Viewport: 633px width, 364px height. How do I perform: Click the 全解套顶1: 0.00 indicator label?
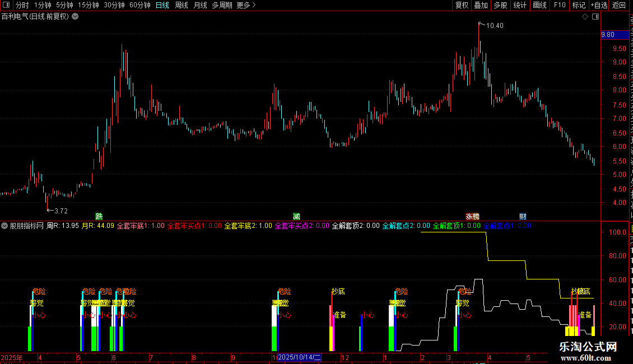457,226
